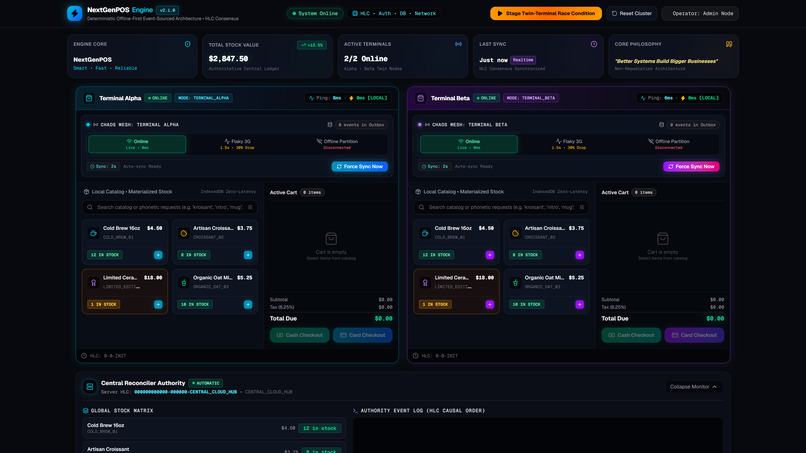Click the Core Philosophy quote icon

pyautogui.click(x=729, y=44)
